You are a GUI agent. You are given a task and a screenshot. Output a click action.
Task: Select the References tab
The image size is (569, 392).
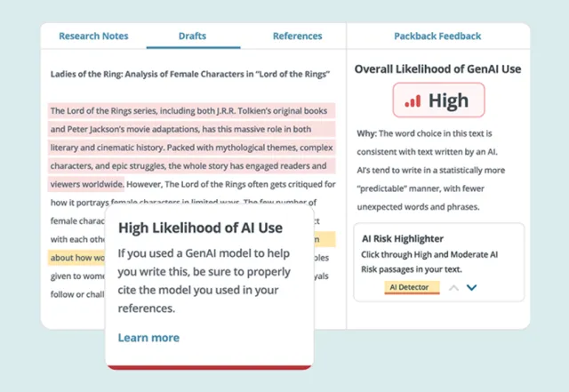[297, 36]
